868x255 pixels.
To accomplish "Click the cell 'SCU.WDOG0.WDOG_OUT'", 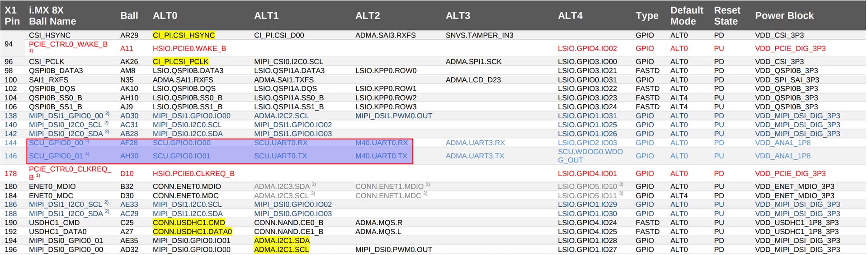I will click(x=590, y=156).
